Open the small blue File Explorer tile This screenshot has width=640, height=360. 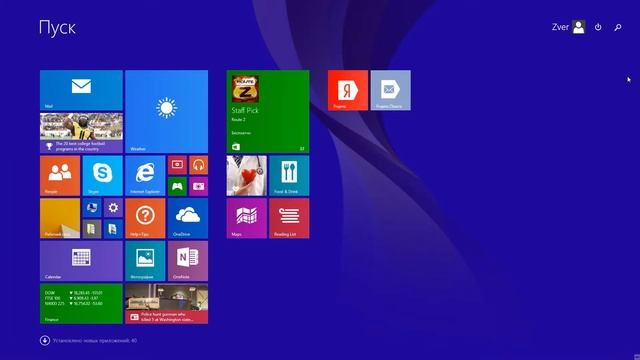(113, 229)
